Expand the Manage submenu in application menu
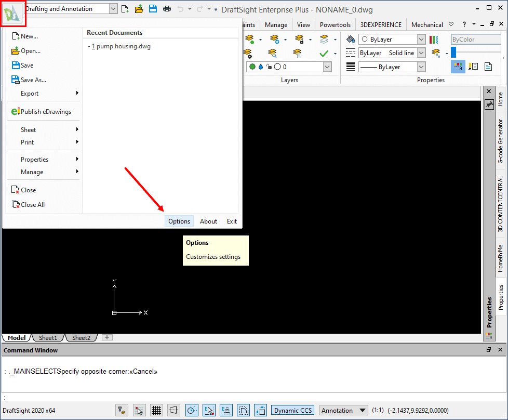The width and height of the screenshot is (508, 420). pyautogui.click(x=43, y=172)
